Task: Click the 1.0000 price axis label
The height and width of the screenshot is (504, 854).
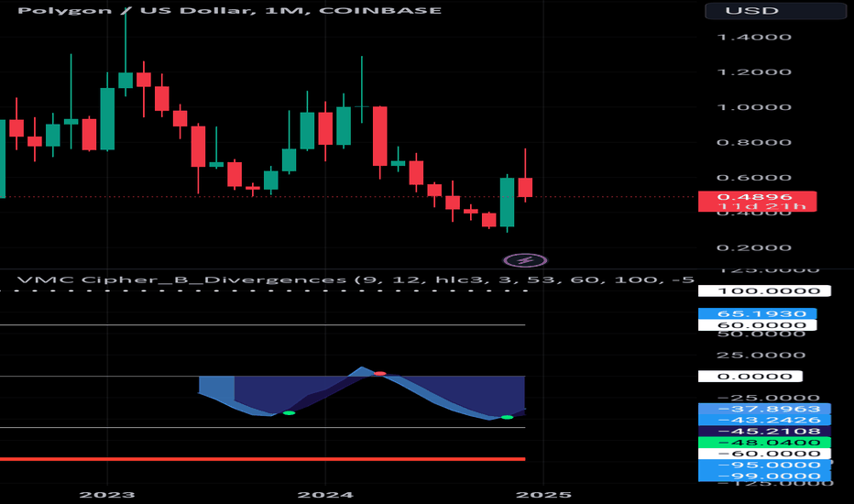Action: [x=754, y=107]
